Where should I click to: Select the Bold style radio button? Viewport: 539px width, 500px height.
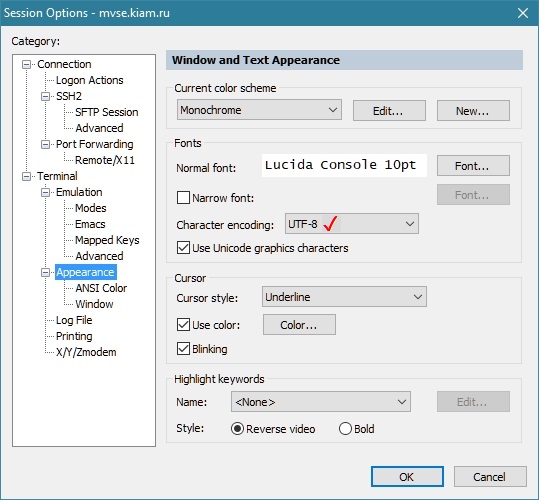click(345, 429)
